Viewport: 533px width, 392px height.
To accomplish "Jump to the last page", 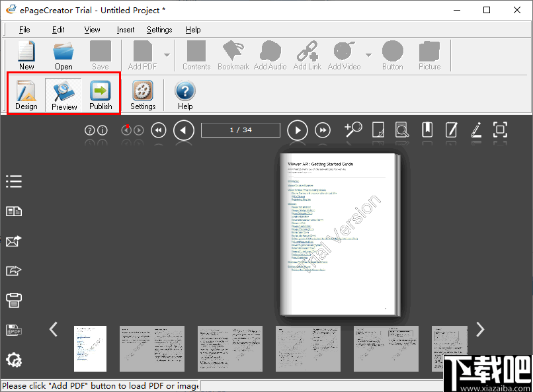I will pyautogui.click(x=323, y=130).
